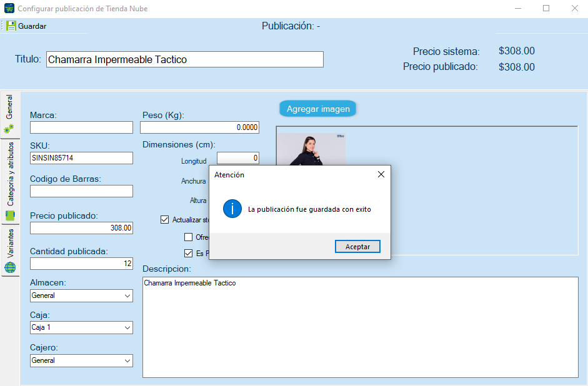The height and width of the screenshot is (386, 588).
Task: Click the Longitud dimension field
Action: [x=237, y=158]
